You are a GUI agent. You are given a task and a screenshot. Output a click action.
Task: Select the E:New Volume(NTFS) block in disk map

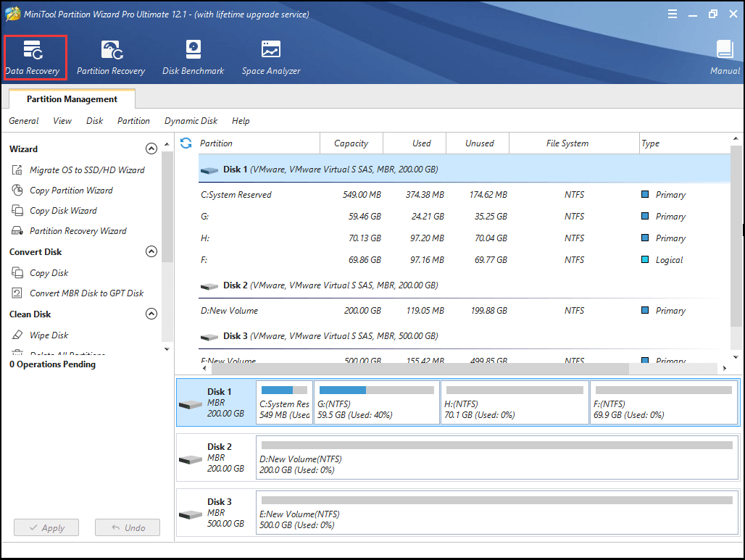[x=497, y=512]
